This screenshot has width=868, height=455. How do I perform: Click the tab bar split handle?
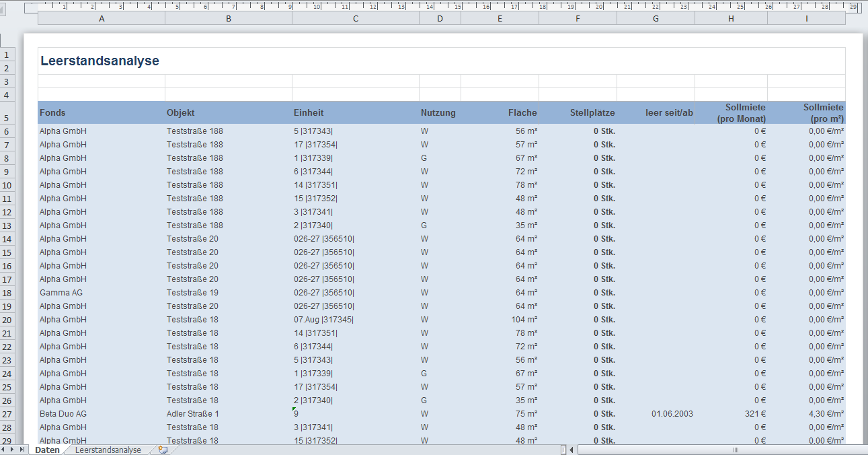563,450
